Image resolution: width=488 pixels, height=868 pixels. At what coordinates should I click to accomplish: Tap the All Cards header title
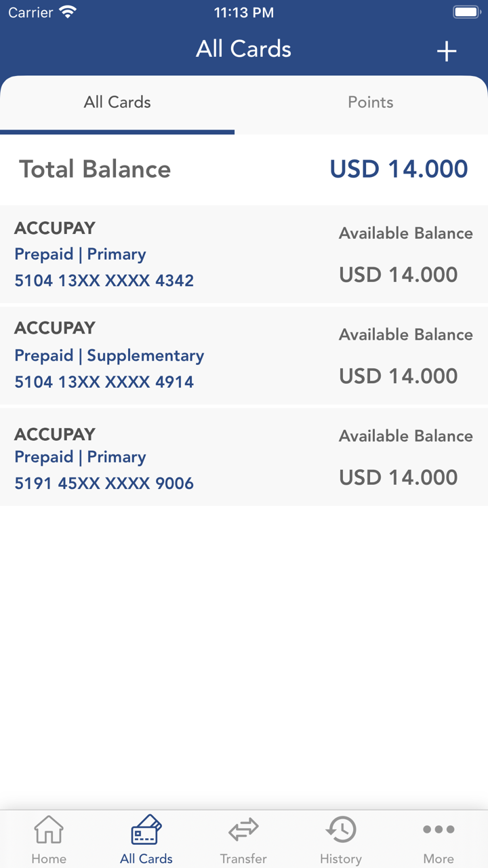[243, 49]
